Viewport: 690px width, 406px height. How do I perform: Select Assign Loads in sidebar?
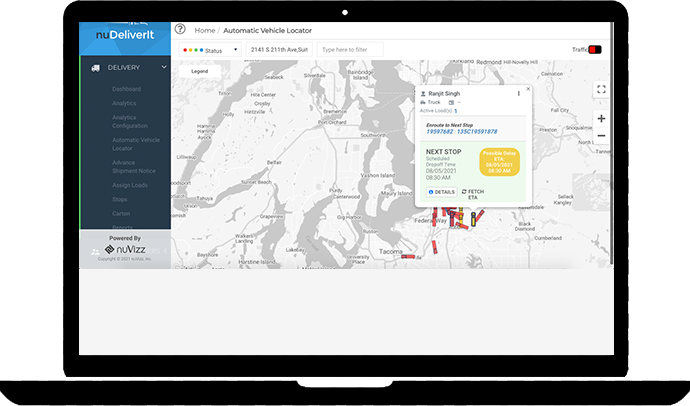coord(130,185)
